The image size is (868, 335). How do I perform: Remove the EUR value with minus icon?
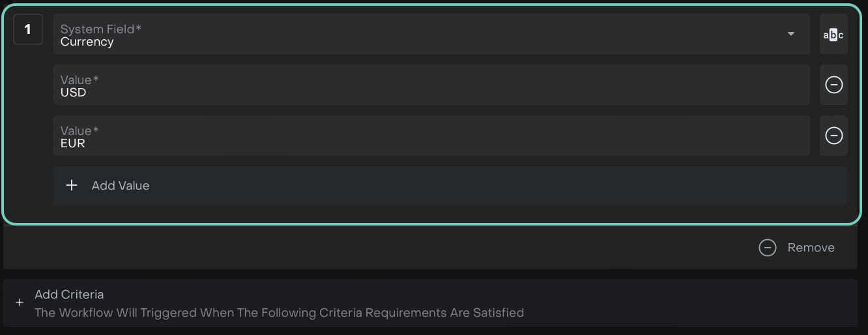point(833,136)
